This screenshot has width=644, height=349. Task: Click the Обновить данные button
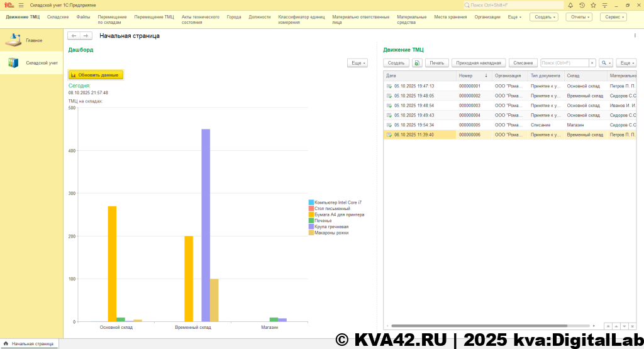coord(96,75)
